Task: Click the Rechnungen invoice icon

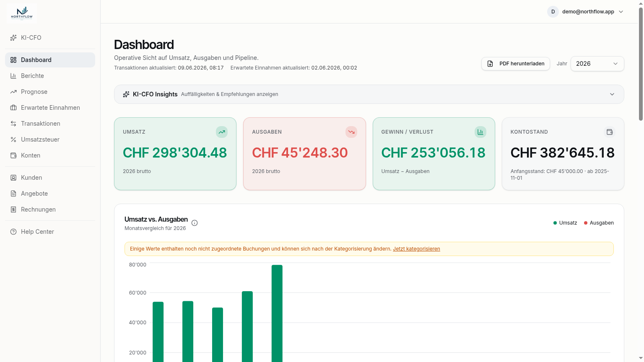Action: pyautogui.click(x=13, y=209)
